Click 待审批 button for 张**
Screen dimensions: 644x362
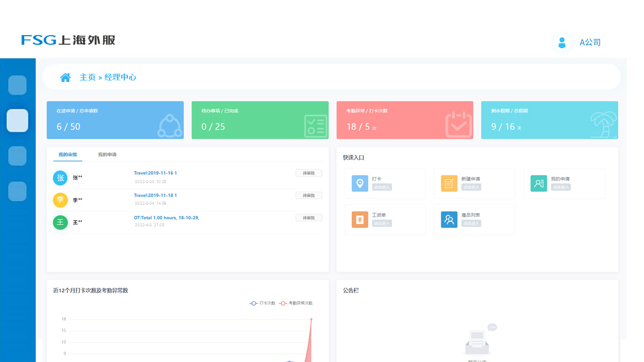tap(308, 173)
